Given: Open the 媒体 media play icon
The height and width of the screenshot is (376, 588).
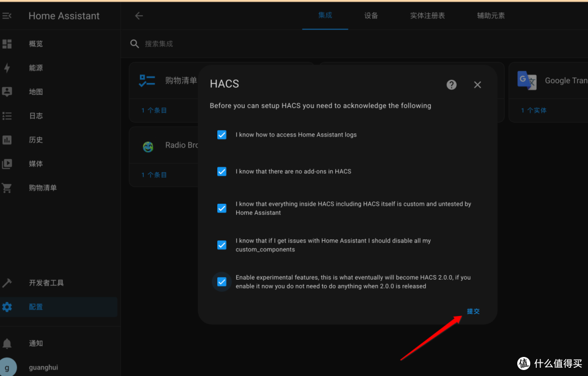Looking at the screenshot, I should tap(7, 163).
